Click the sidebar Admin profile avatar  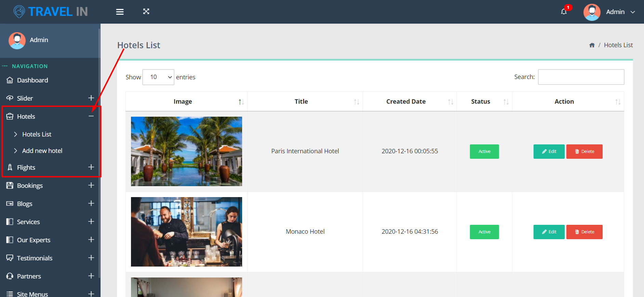pyautogui.click(x=17, y=40)
